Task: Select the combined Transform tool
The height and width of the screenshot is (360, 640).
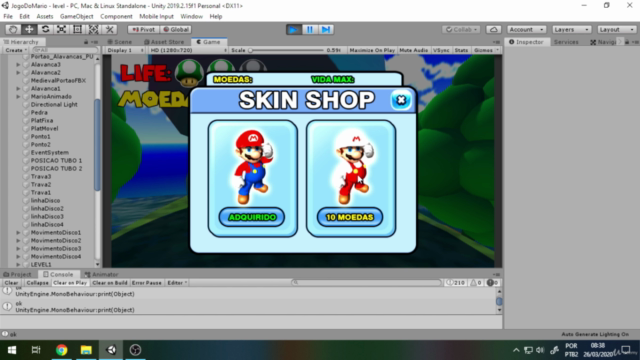Action: [93, 29]
